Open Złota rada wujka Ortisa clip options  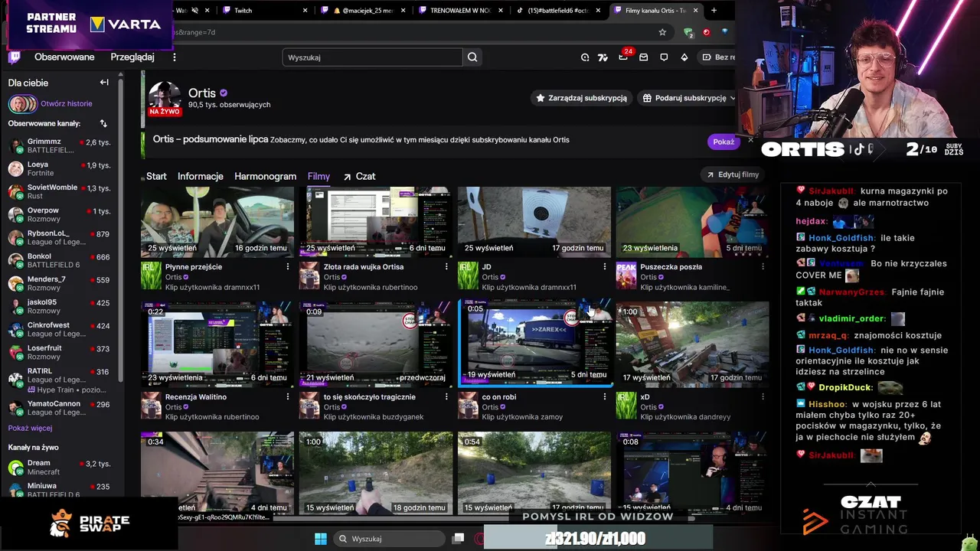[x=446, y=267]
